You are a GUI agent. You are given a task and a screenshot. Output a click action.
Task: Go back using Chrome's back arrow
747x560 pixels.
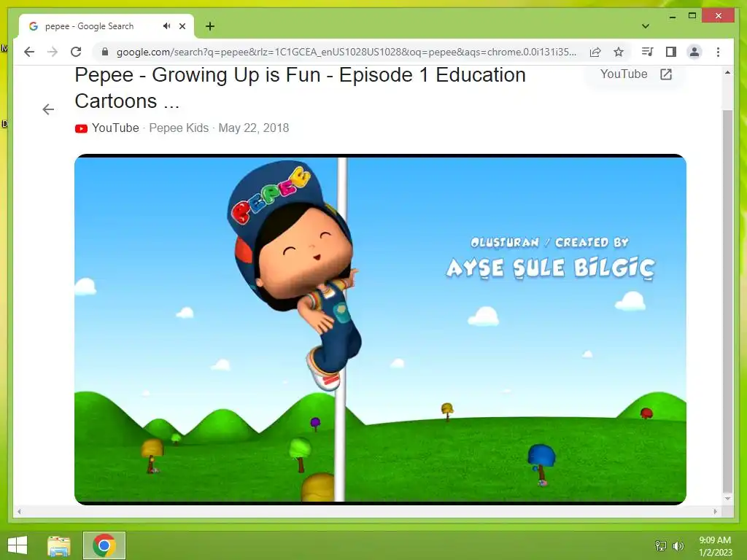point(29,52)
